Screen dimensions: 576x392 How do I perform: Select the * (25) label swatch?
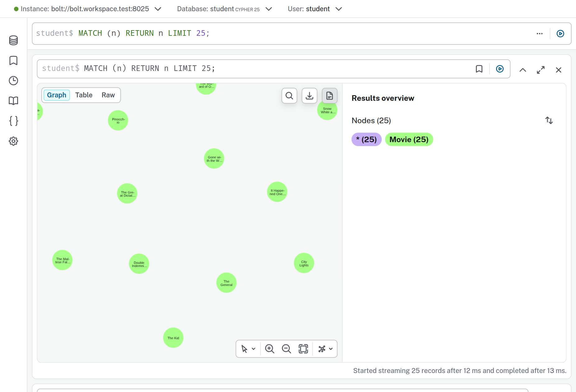[366, 139]
